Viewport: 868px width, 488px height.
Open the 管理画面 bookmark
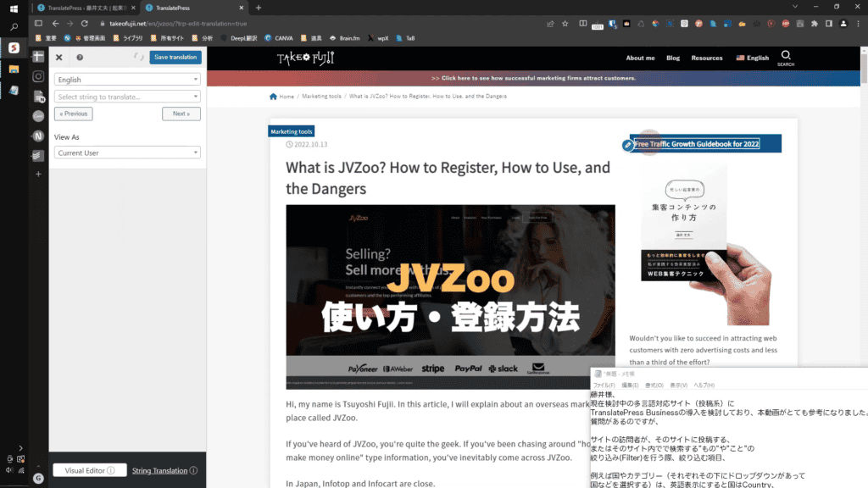pos(90,38)
